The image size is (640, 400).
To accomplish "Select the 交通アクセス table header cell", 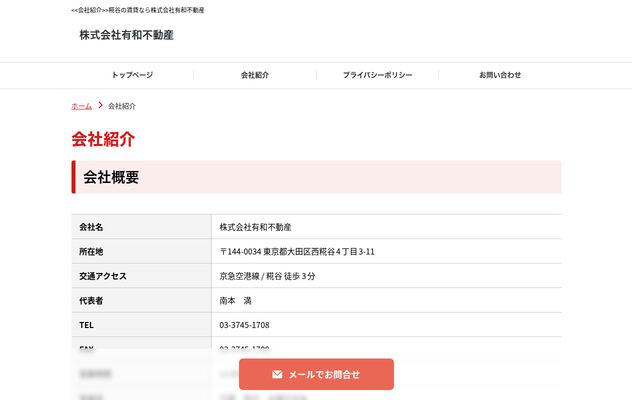I will (x=142, y=276).
